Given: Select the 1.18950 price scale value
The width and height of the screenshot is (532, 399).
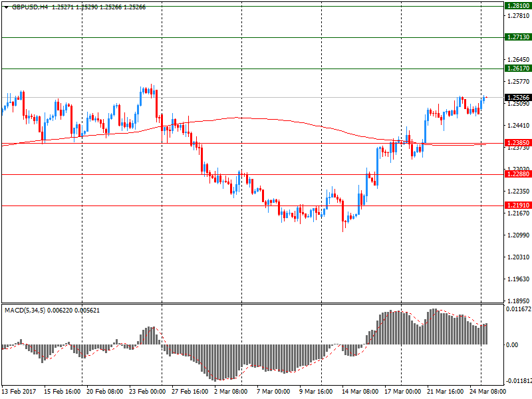Looking at the screenshot, I should pyautogui.click(x=518, y=301).
